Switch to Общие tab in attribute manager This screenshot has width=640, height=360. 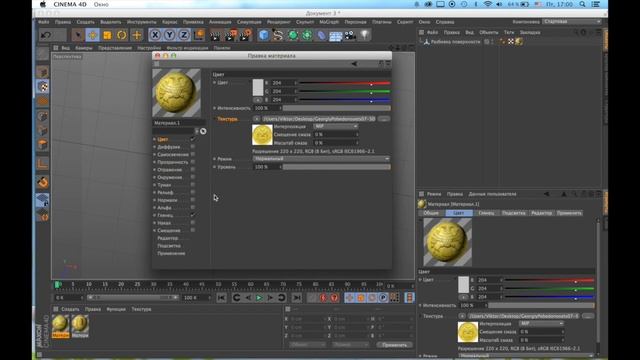pyautogui.click(x=431, y=213)
